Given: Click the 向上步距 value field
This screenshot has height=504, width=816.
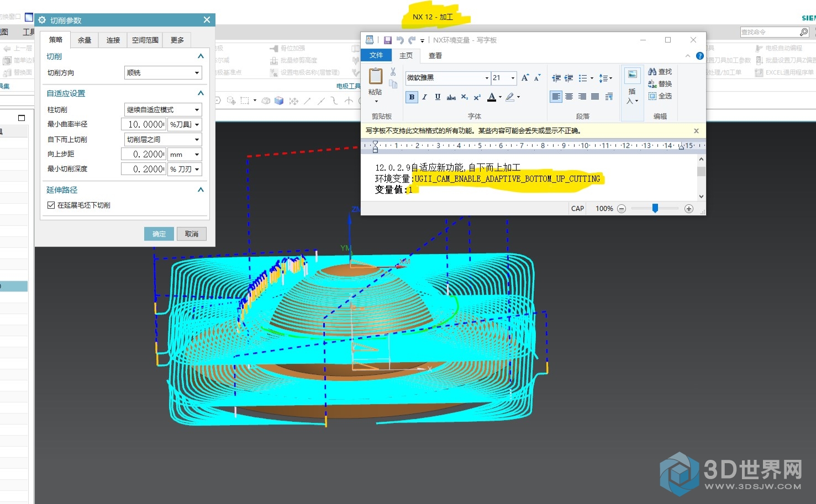Looking at the screenshot, I should (144, 154).
